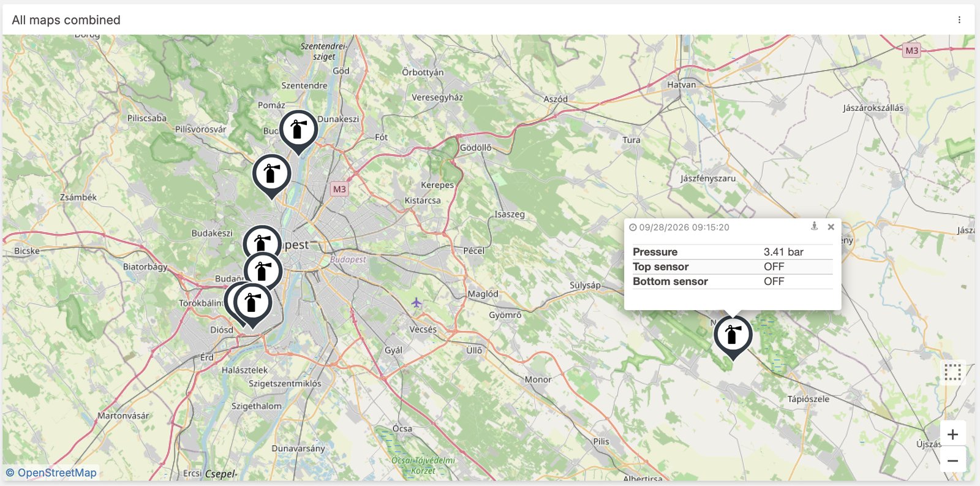Click the Sülysáp town label

585,285
